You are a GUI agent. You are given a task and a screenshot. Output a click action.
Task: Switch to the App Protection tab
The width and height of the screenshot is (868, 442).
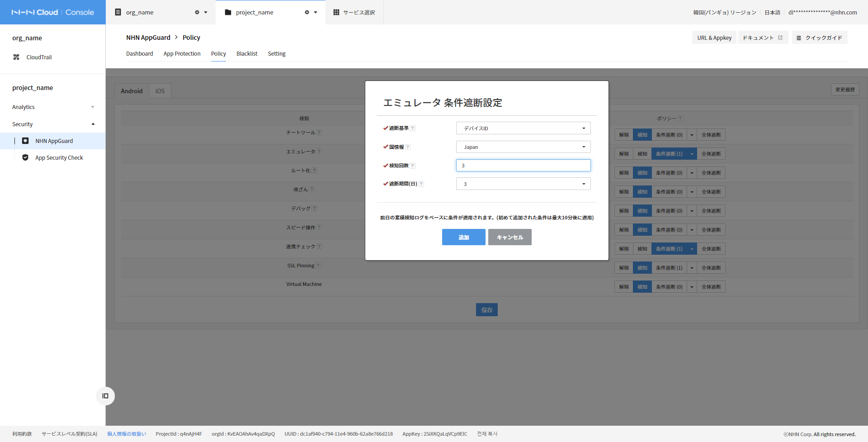click(x=182, y=54)
